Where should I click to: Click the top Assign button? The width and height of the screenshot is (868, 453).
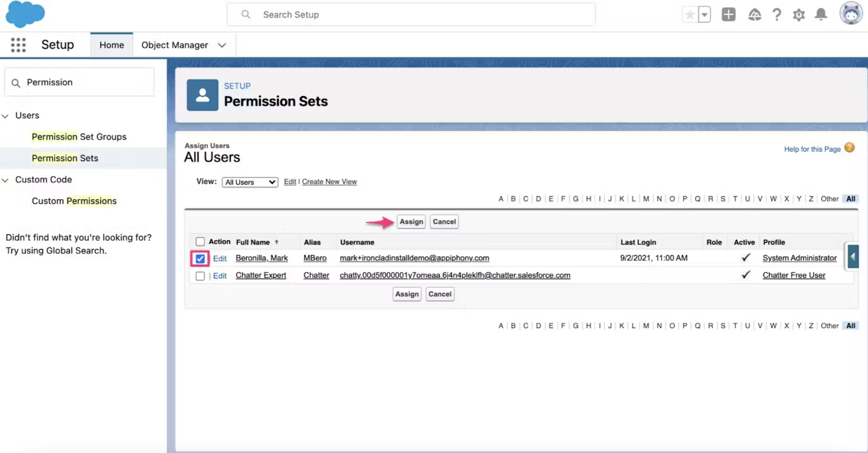pyautogui.click(x=411, y=222)
